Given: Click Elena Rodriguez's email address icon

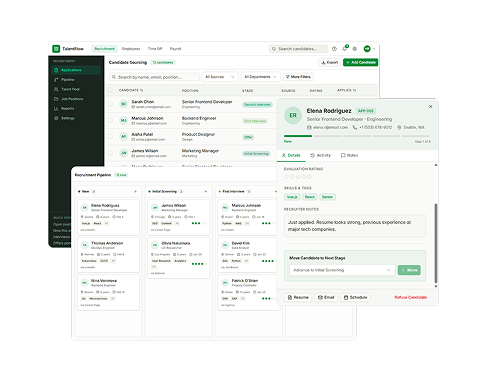Looking at the screenshot, I should pos(309,128).
